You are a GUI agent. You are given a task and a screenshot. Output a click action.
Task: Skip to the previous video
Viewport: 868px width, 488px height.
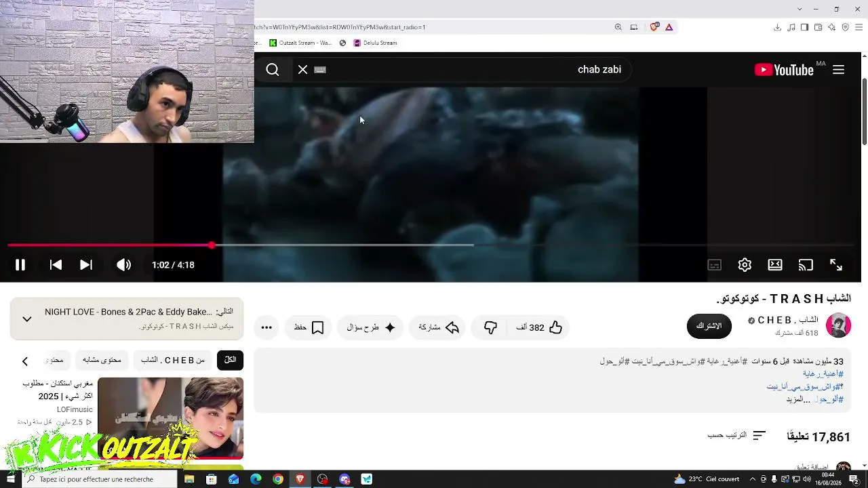click(x=56, y=265)
